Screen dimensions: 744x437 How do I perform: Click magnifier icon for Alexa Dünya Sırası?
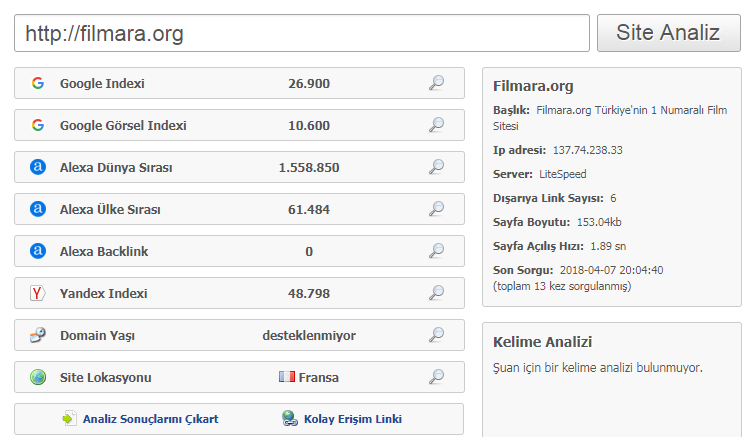(437, 167)
